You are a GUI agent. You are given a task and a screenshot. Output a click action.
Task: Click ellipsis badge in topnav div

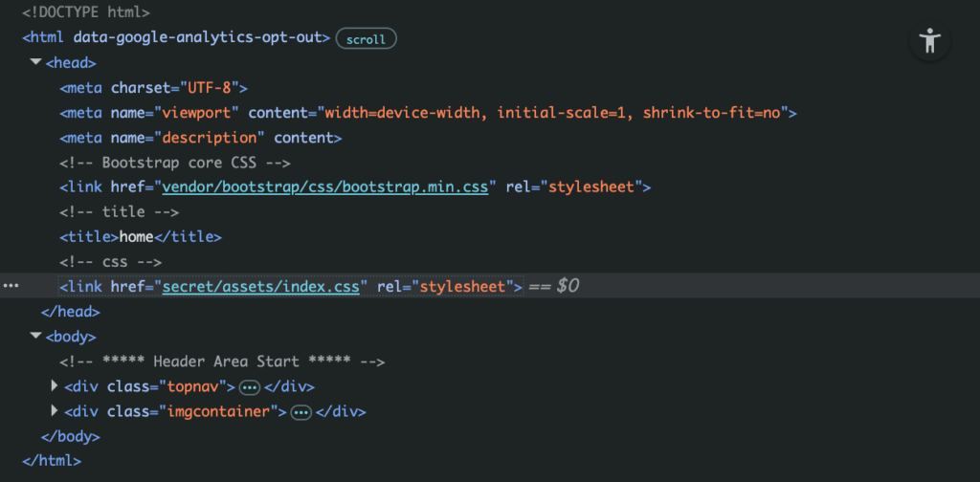tap(250, 387)
